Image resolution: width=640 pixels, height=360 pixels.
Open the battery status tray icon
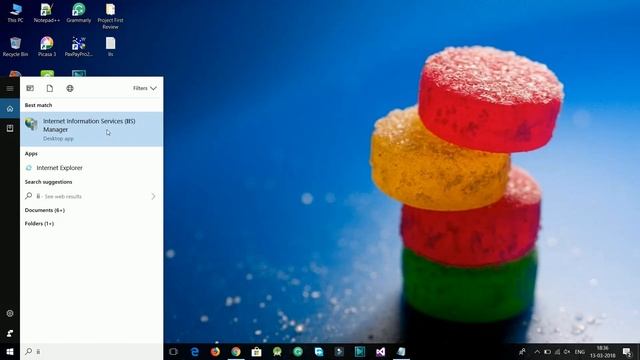tap(547, 351)
